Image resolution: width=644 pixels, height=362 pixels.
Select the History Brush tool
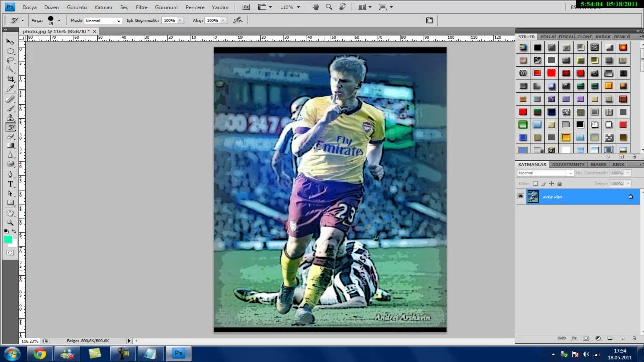[10, 127]
